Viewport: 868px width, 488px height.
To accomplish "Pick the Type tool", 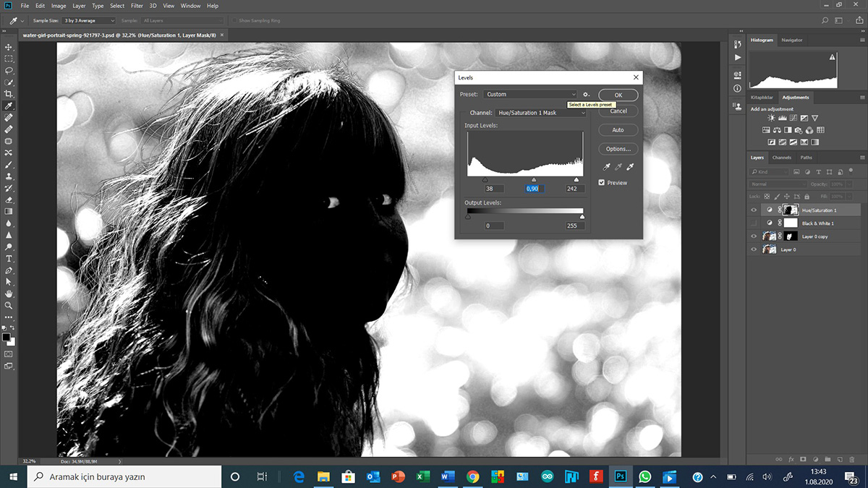I will (x=9, y=258).
